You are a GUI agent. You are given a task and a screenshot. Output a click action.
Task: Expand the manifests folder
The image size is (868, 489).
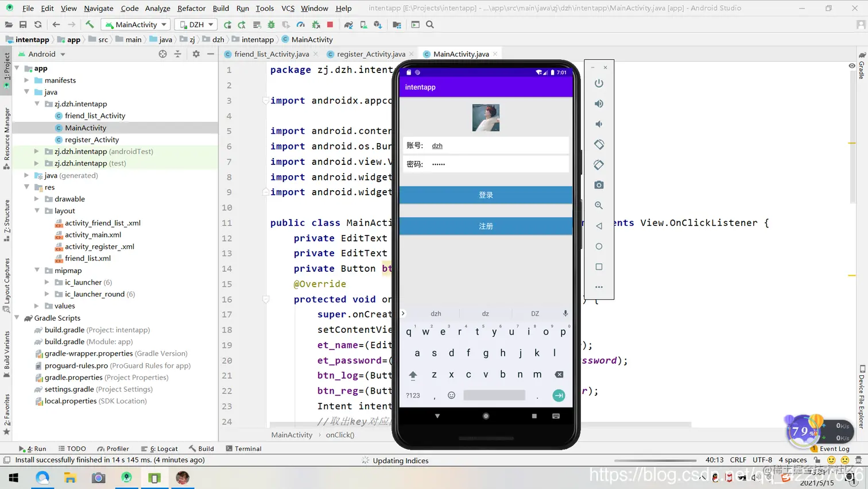[x=27, y=80]
